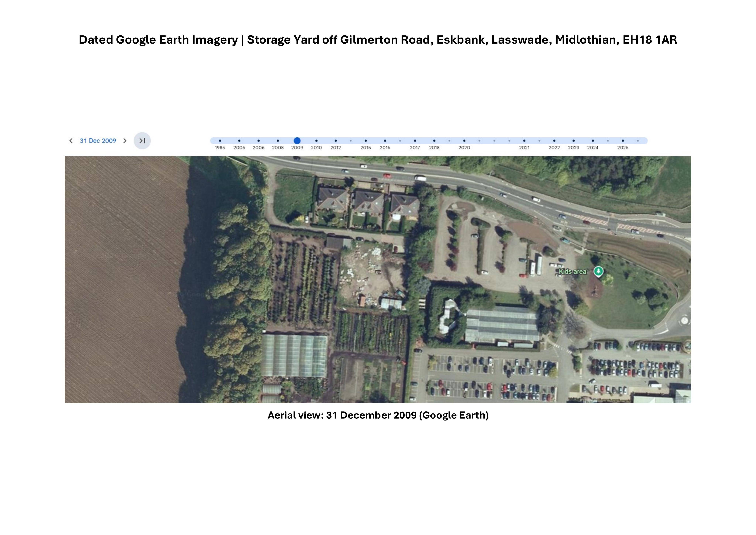
Task: Select the 2005 timeline dot
Action: [x=239, y=141]
